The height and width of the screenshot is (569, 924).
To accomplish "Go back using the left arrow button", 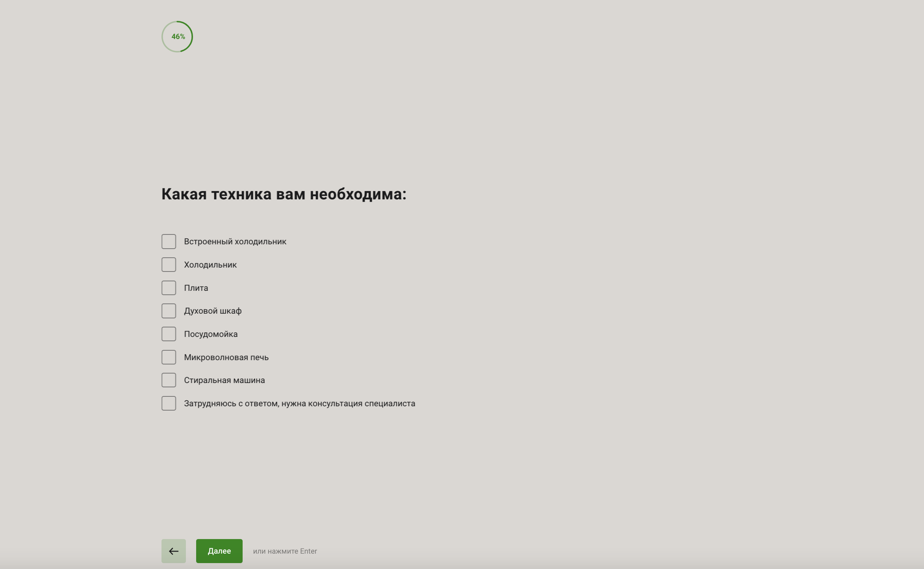I will [173, 551].
